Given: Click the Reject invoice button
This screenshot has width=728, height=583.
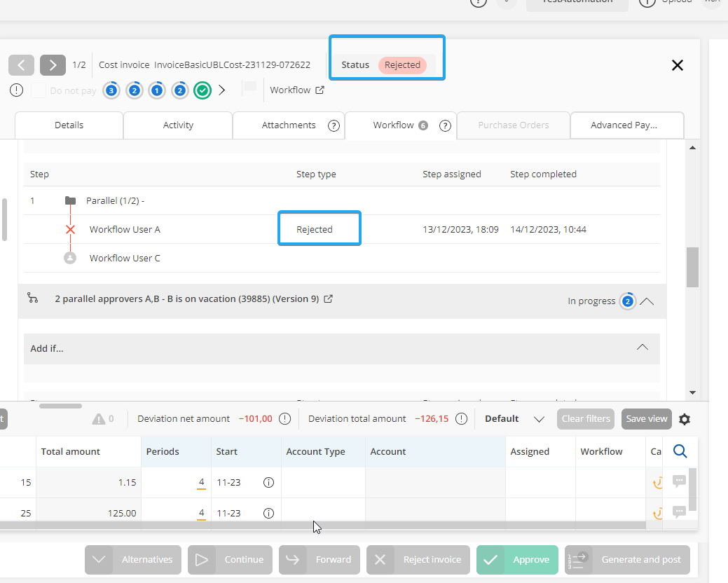Looking at the screenshot, I should pyautogui.click(x=418, y=560).
